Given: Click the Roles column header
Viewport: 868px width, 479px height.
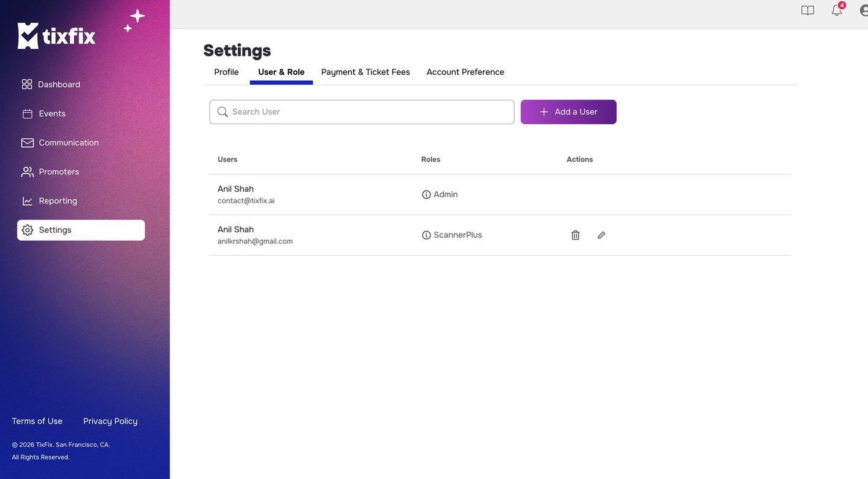Looking at the screenshot, I should [431, 159].
